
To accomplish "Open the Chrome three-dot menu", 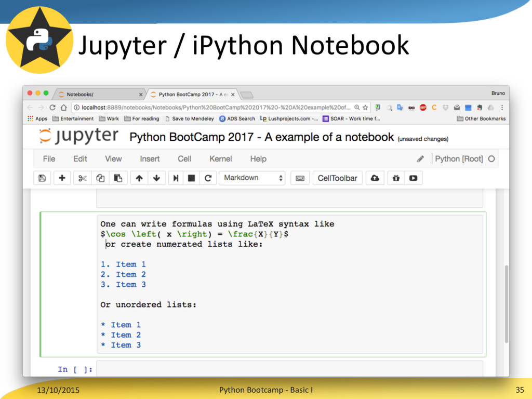I will pos(502,108).
